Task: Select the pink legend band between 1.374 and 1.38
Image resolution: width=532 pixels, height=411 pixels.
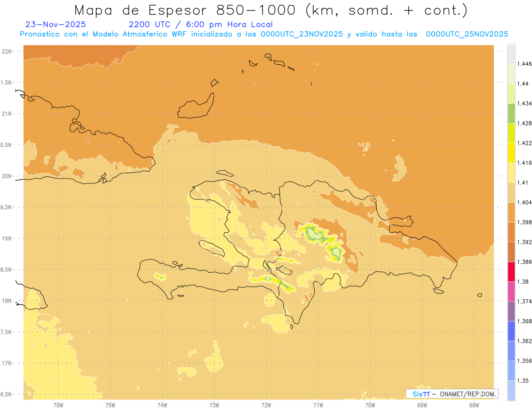Action: [x=511, y=291]
